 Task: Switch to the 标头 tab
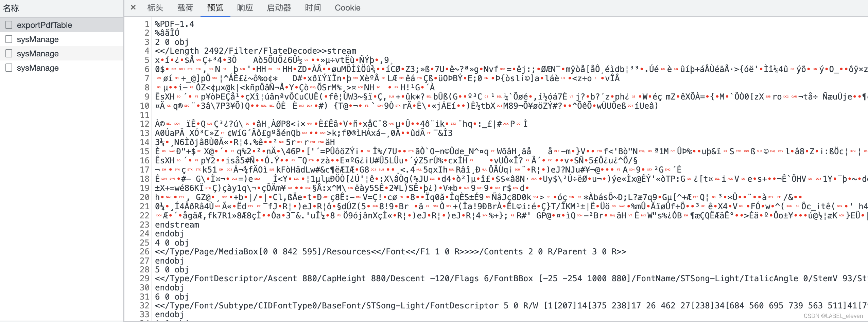(x=155, y=8)
